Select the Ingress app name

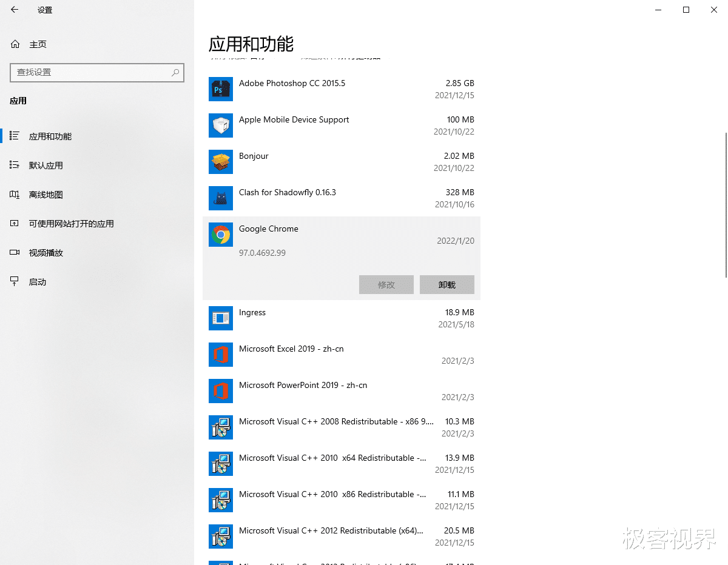[252, 312]
